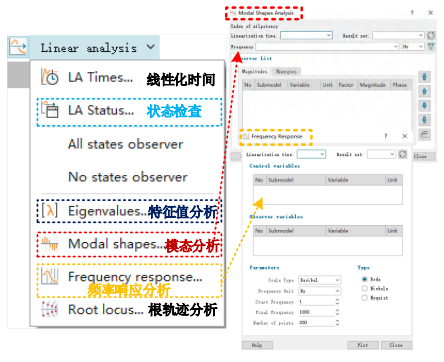Expand the Linear analysis dropdown arrow
This screenshot has height=362, width=444.
point(151,47)
